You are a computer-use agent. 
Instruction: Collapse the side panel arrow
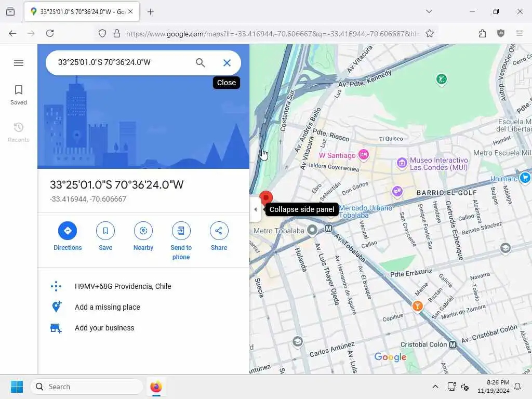pos(256,209)
